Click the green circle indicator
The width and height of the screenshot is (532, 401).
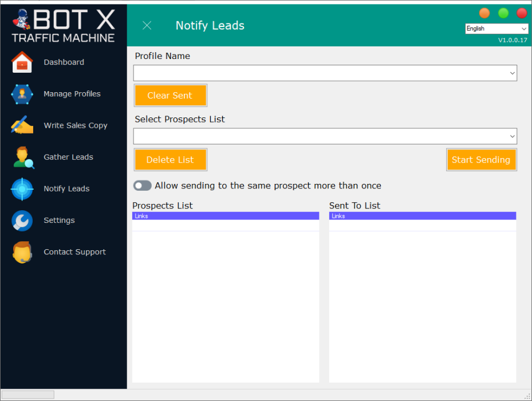tap(503, 12)
